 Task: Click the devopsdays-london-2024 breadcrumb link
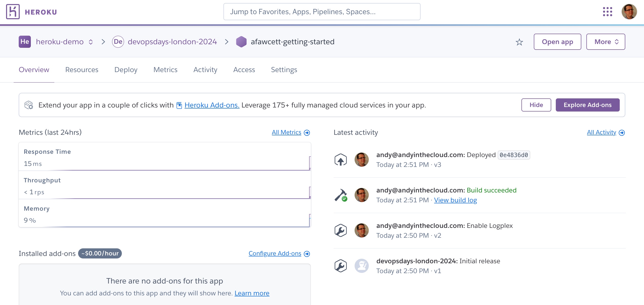(x=172, y=42)
